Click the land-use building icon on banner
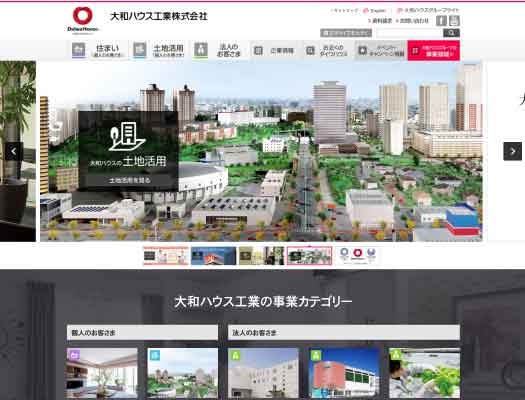525x400 pixels. click(127, 137)
